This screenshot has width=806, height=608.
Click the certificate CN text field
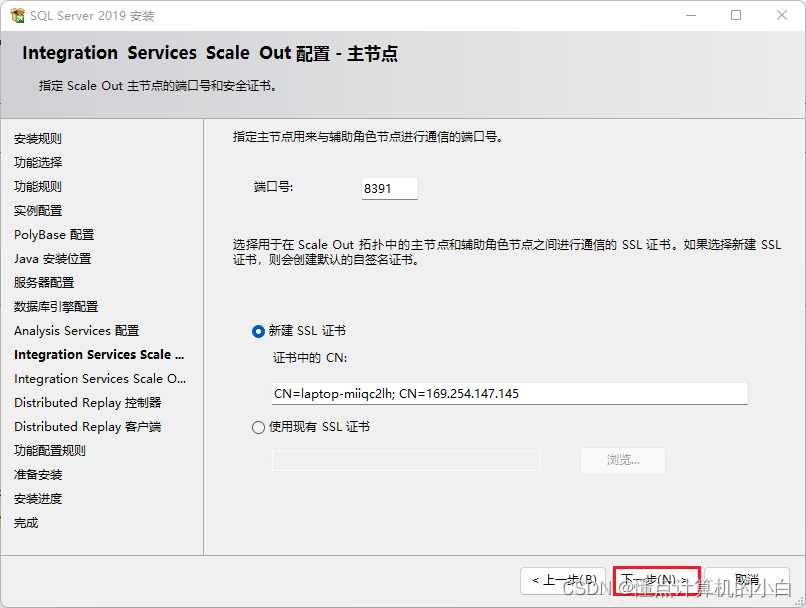coord(509,394)
